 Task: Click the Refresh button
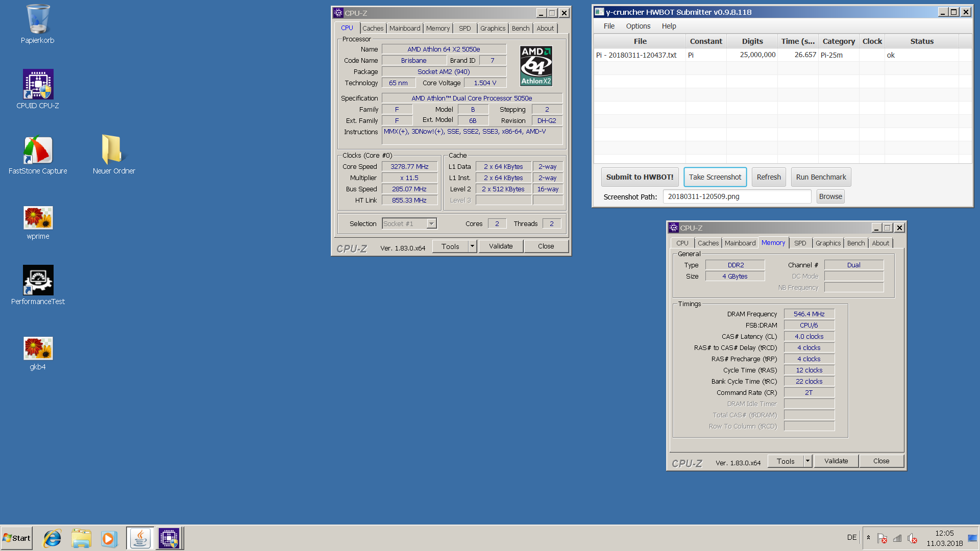coord(769,177)
